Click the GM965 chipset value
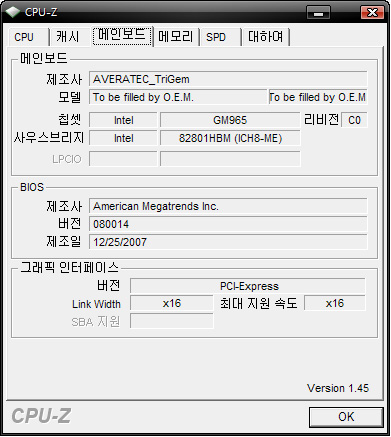The width and height of the screenshot is (391, 437). [x=230, y=120]
